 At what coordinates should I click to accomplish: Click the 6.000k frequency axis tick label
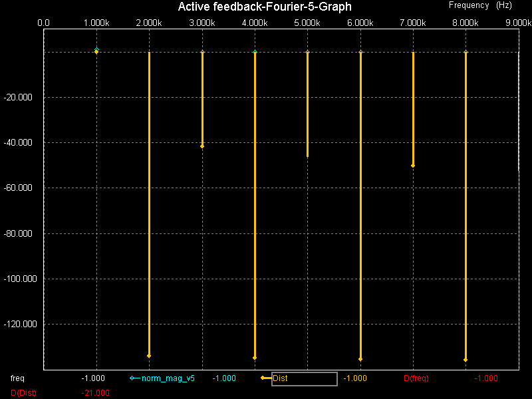[360, 23]
